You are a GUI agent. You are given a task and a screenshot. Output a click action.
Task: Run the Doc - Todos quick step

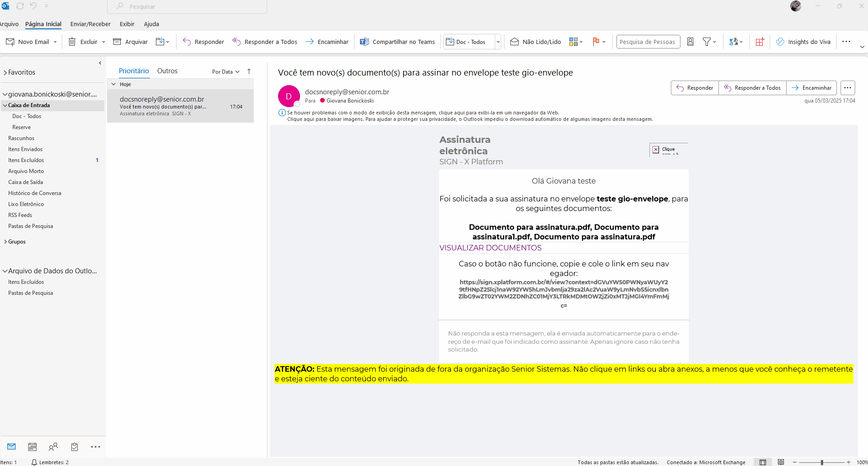pyautogui.click(x=469, y=42)
